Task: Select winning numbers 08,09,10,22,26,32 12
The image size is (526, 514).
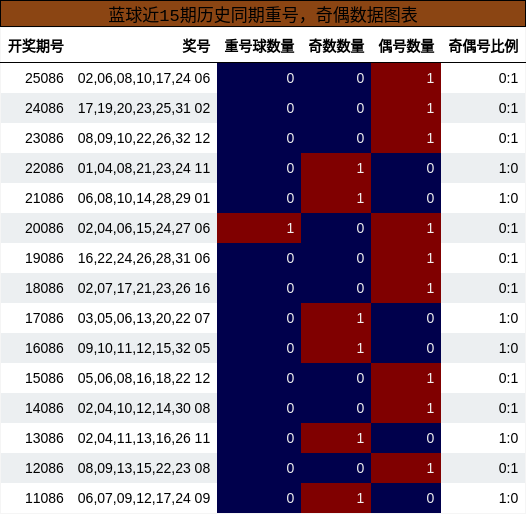Action: coord(144,138)
